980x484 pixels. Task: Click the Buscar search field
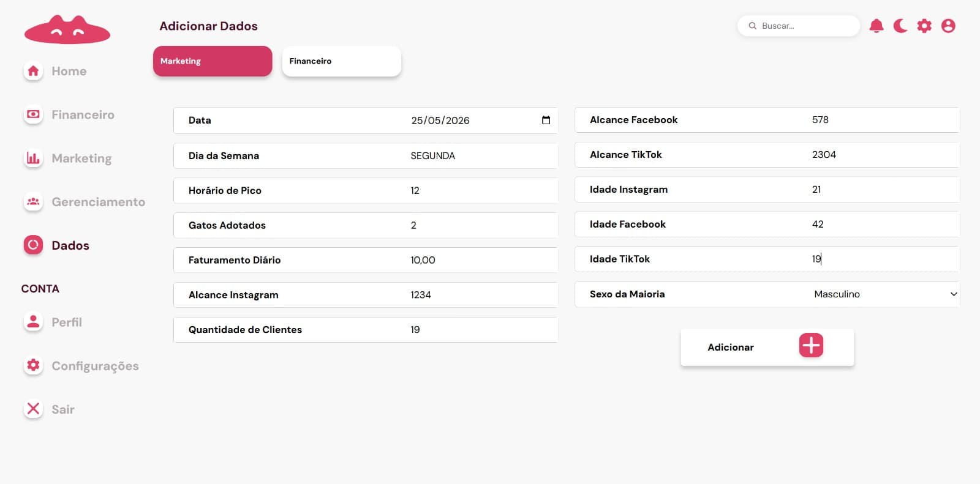pos(799,26)
